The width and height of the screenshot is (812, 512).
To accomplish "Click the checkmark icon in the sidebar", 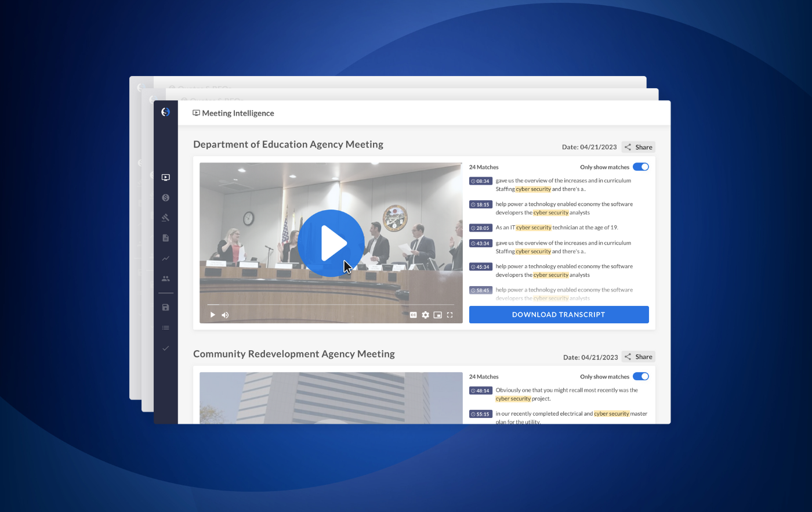I will 165,348.
